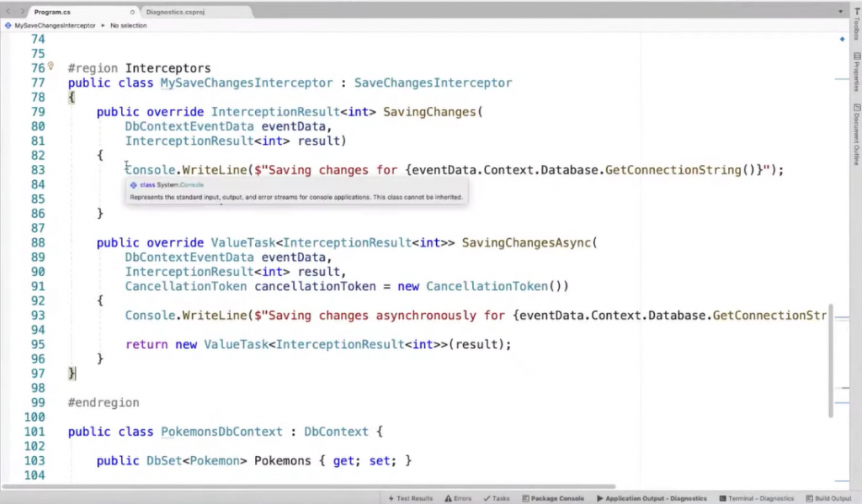The image size is (862, 504).
Task: Open the document tab list dropdown arrow
Action: [x=840, y=12]
